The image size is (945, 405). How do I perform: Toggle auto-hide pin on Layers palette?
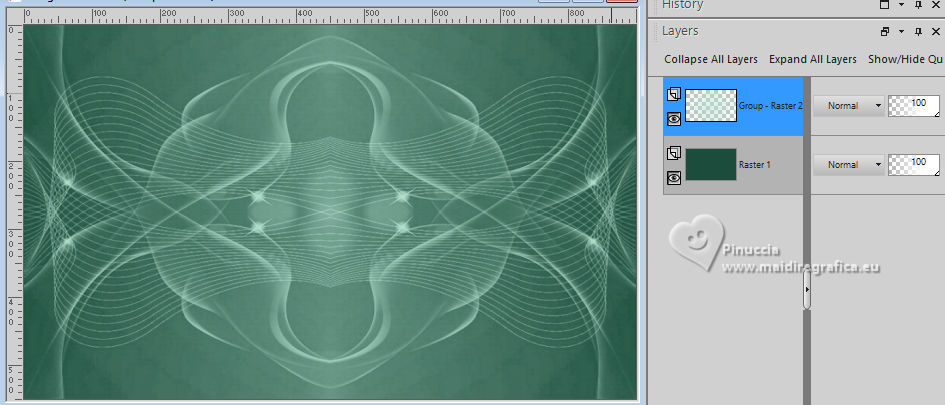coord(918,32)
